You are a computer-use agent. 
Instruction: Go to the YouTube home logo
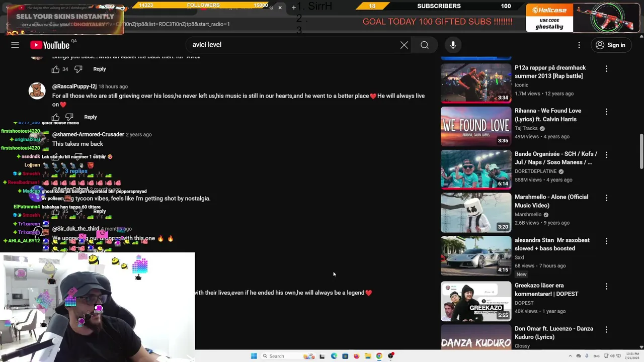tap(49, 45)
